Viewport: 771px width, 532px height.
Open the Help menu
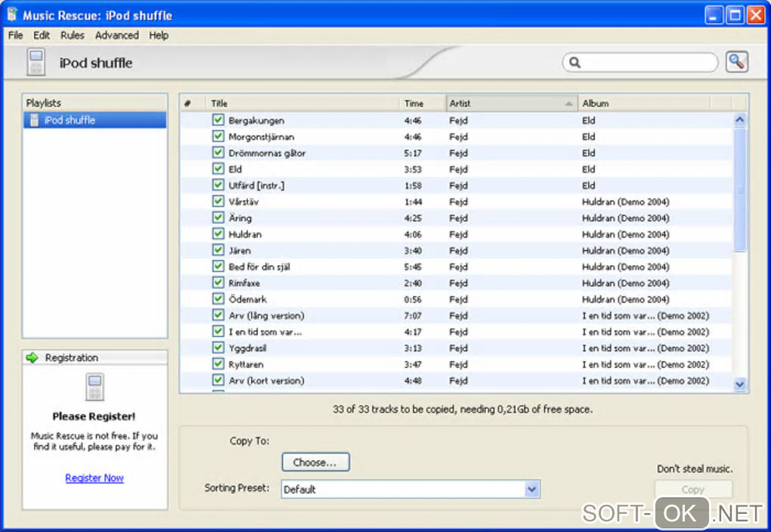[x=159, y=36]
